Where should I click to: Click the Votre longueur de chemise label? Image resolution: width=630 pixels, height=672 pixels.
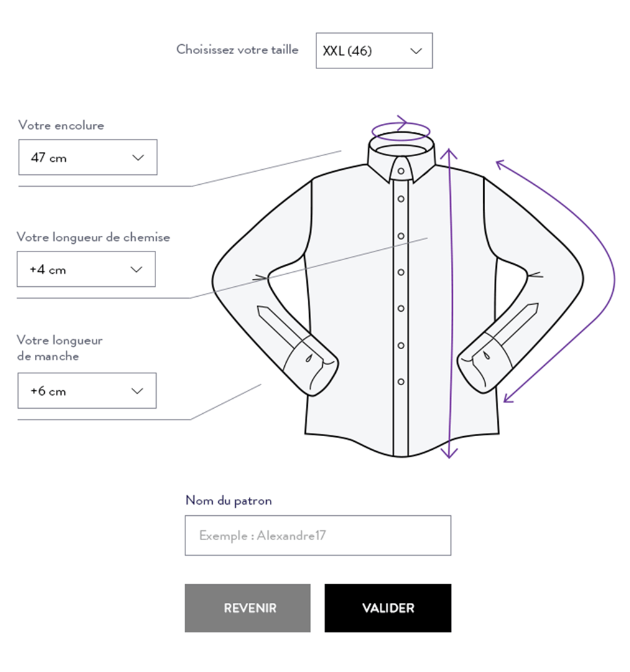pos(93,237)
